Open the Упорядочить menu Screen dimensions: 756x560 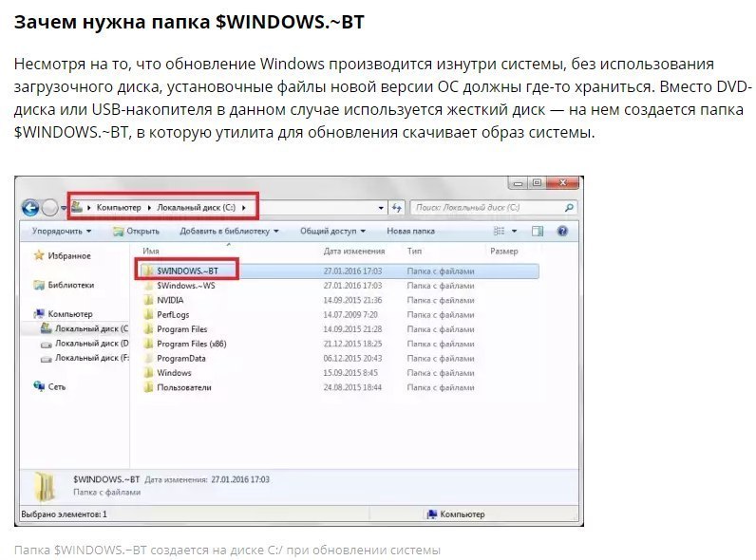[62, 232]
